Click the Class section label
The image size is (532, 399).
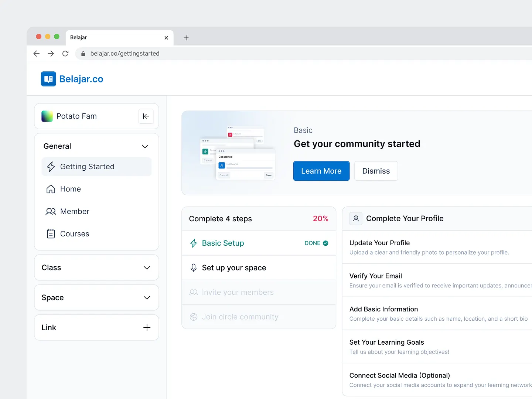(51, 267)
